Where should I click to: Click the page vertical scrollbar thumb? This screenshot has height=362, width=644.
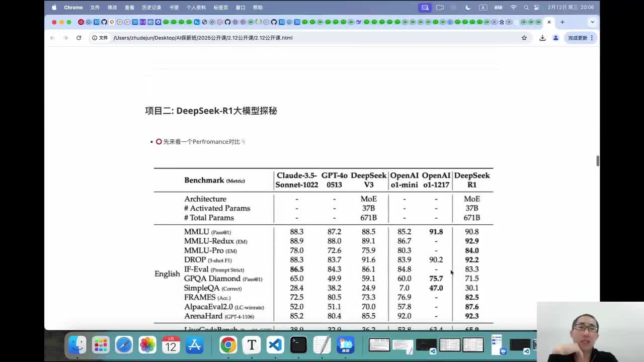coord(598,161)
